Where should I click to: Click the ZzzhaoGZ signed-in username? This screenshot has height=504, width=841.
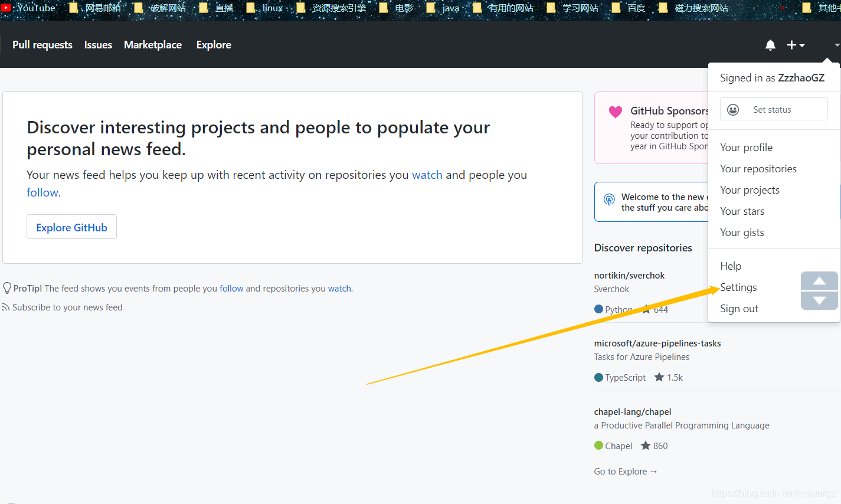point(801,78)
